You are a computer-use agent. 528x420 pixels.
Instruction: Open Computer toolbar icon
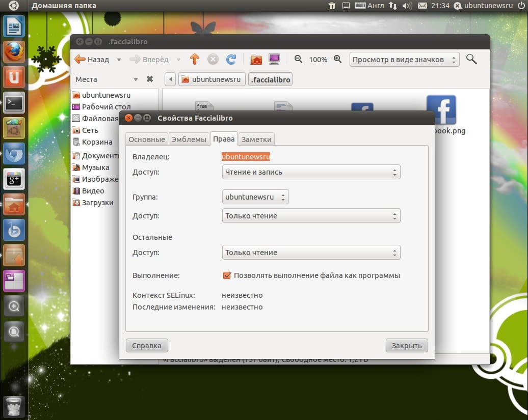[274, 60]
